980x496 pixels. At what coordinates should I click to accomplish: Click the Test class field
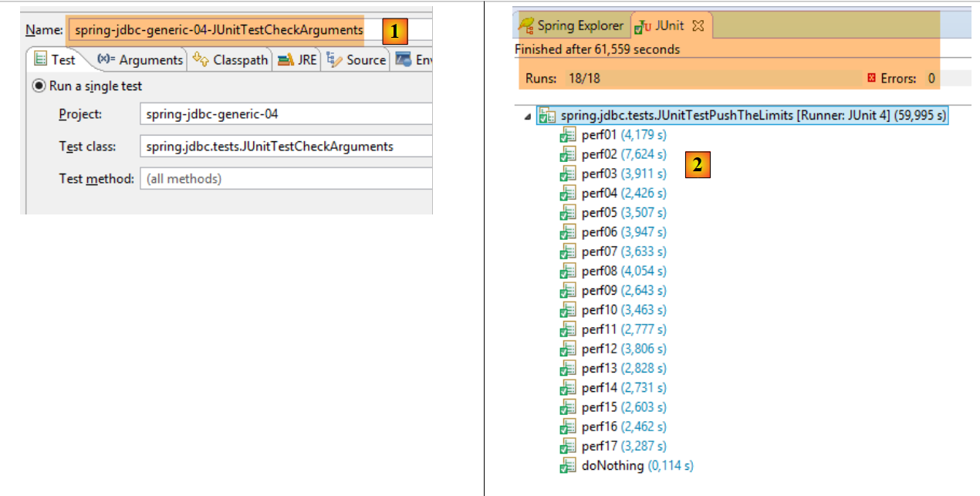click(286, 147)
